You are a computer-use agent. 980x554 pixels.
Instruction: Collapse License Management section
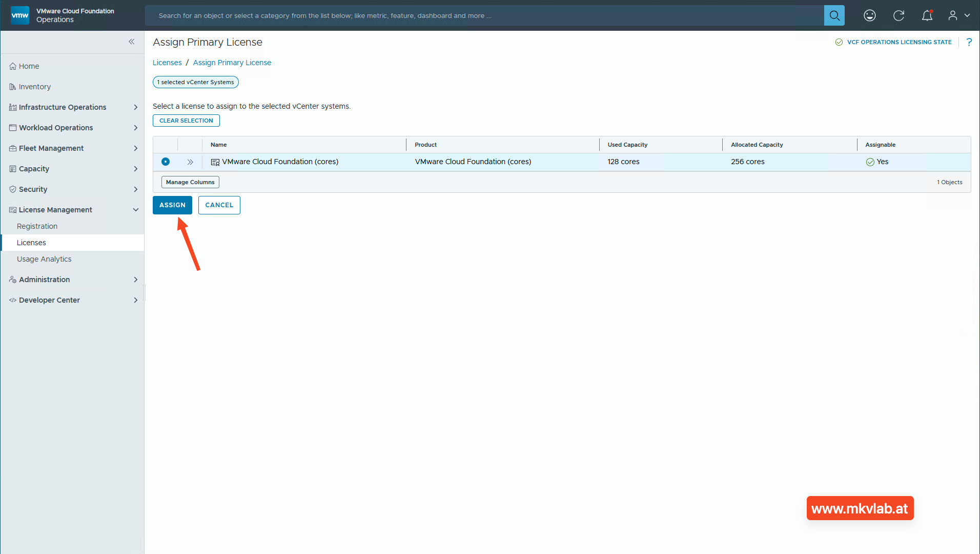[x=135, y=210]
